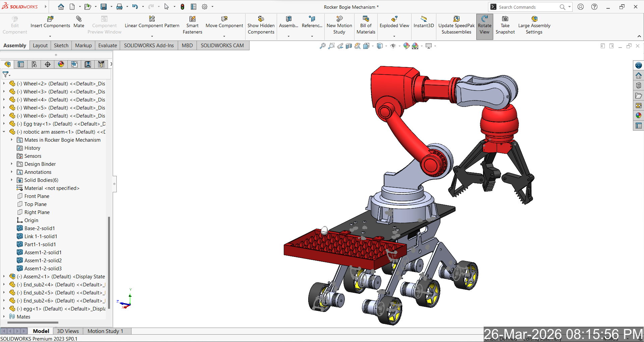Open the Motion Study 1 tab
Image resolution: width=644 pixels, height=342 pixels.
point(105,331)
